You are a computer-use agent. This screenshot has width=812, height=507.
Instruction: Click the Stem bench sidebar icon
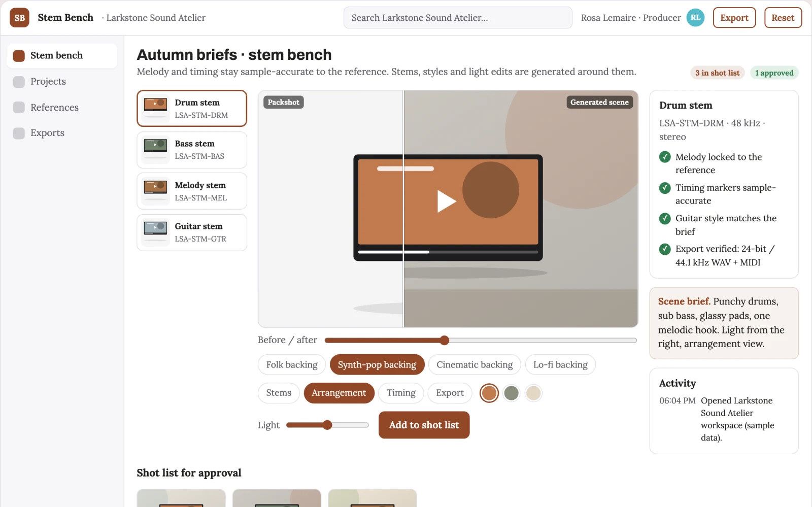pos(19,56)
